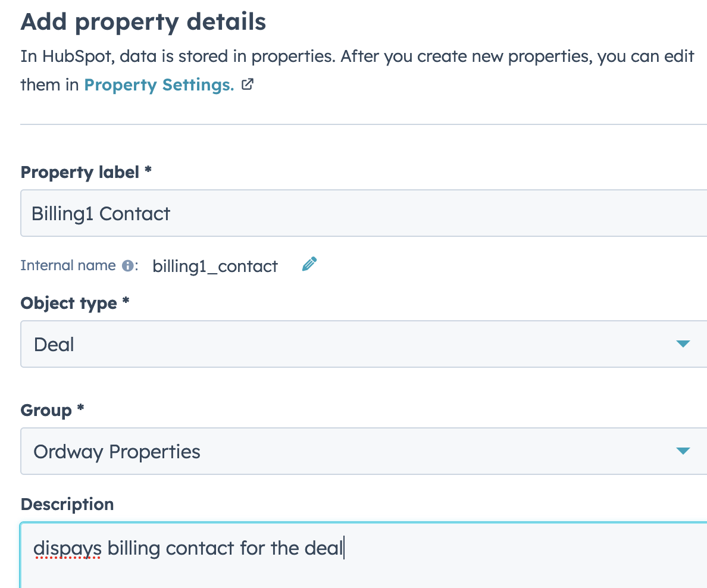Select the Deal value in Object type
The width and height of the screenshot is (707, 588).
54,345
